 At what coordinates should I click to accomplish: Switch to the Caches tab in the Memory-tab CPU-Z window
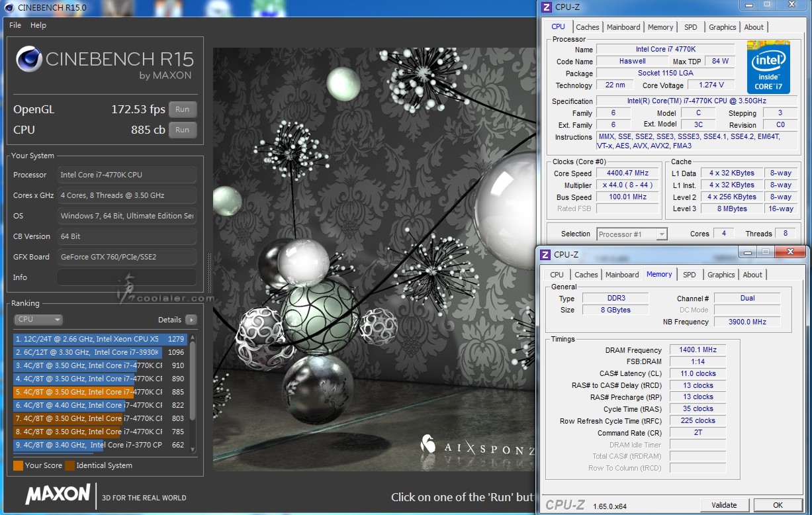click(586, 275)
